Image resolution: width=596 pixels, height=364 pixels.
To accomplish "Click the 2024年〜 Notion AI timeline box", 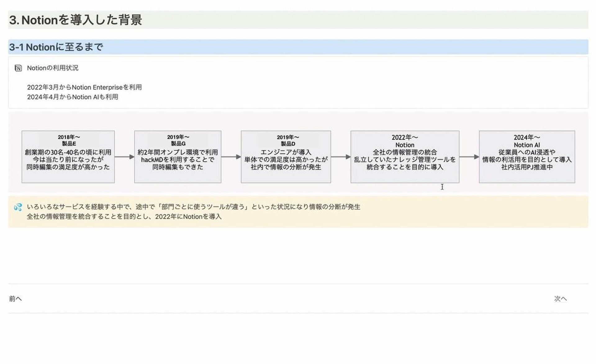I will (527, 157).
